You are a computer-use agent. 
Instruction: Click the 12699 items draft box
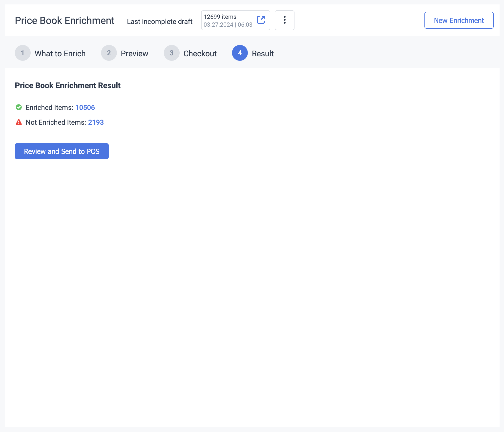pos(235,20)
